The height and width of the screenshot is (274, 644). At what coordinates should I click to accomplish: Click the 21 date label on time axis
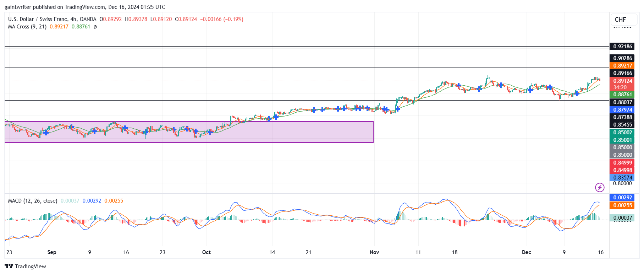(x=308, y=252)
